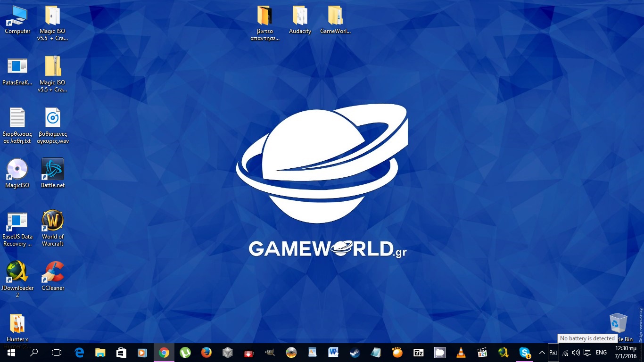Screen dimensions: 644x362
Task: Open the first Magic ISO v5.5 folder
Action: point(52,24)
